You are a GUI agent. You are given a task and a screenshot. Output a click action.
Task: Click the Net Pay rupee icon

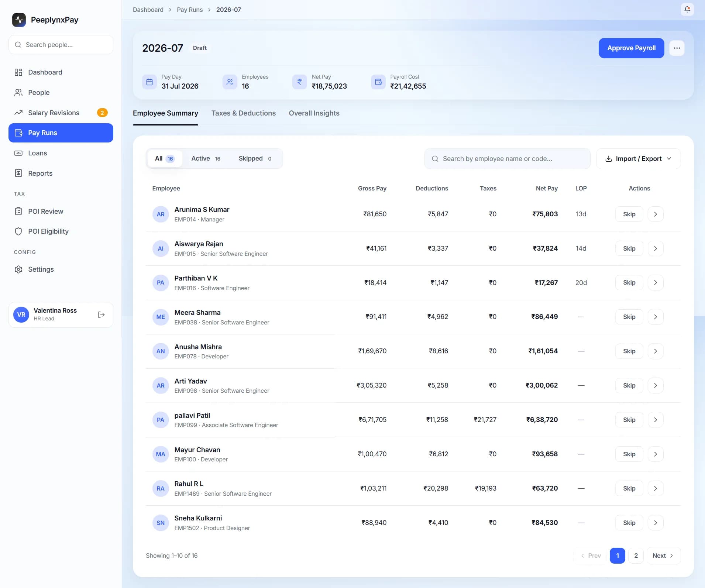click(299, 82)
